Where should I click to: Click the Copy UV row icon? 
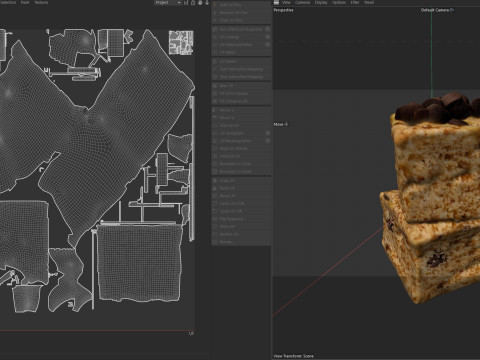click(x=215, y=180)
